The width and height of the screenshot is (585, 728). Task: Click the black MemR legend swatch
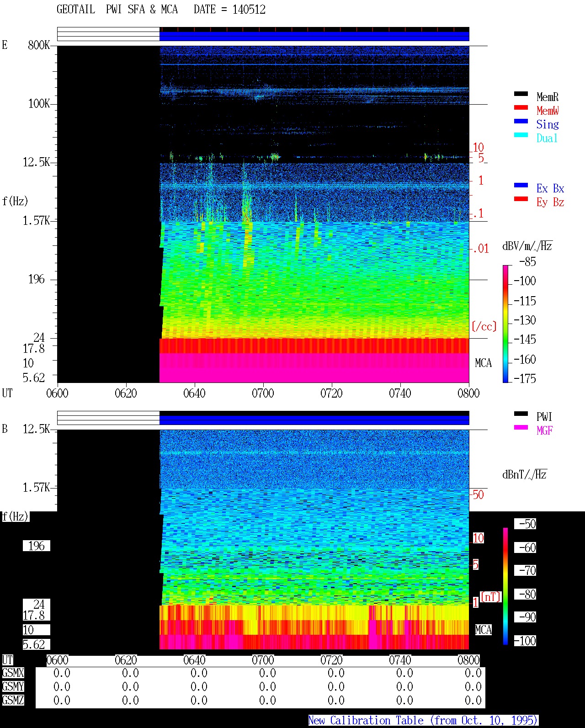(x=521, y=94)
